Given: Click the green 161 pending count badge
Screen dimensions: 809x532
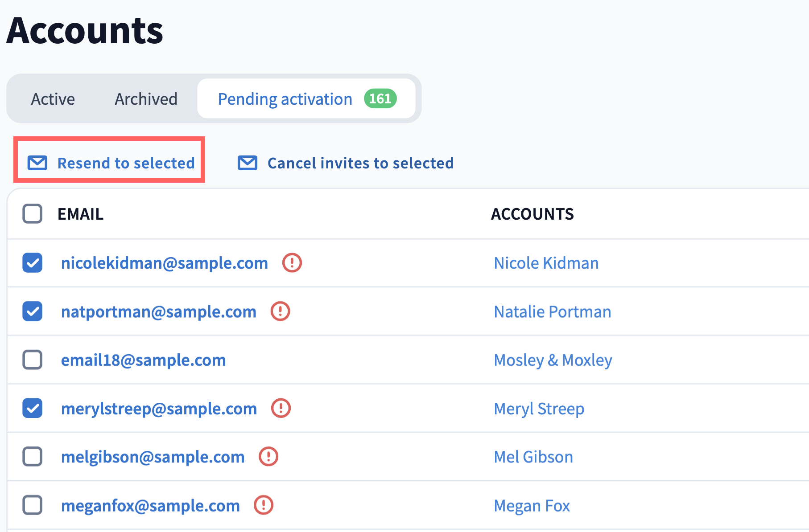Looking at the screenshot, I should pyautogui.click(x=380, y=98).
